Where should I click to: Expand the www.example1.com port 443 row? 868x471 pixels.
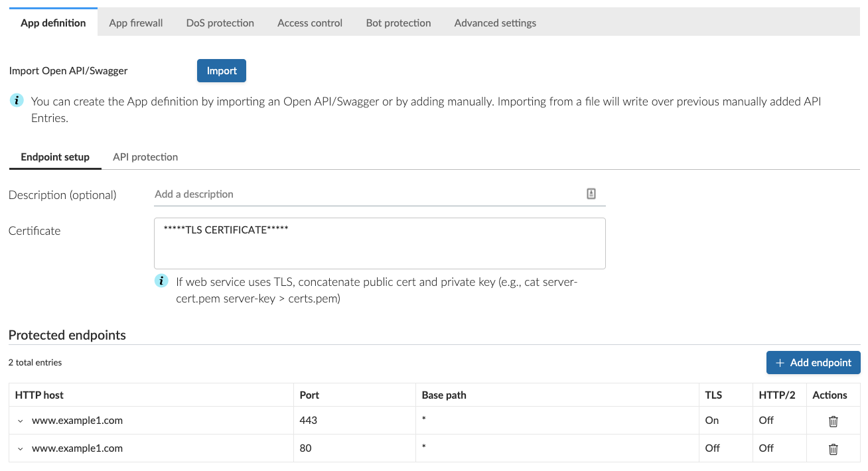pos(20,421)
